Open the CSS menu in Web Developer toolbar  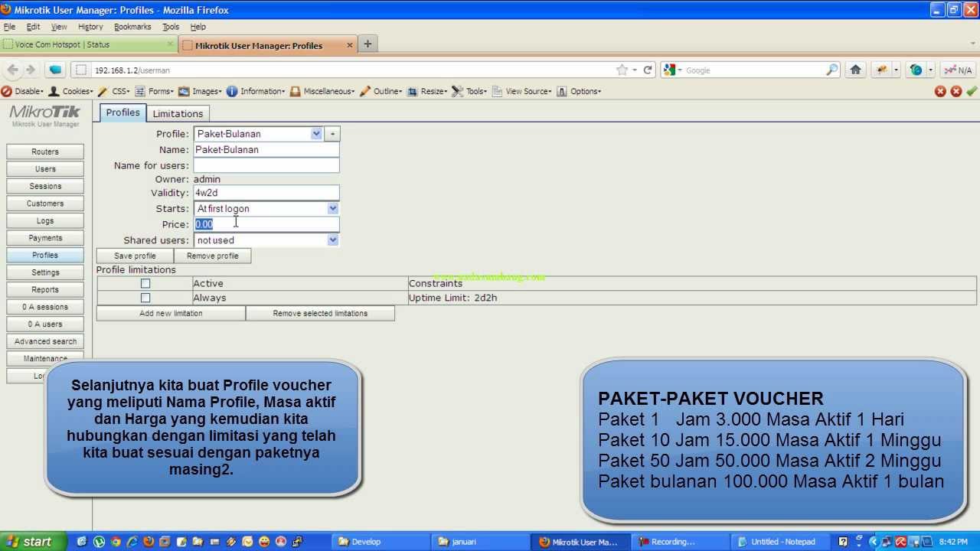(114, 91)
